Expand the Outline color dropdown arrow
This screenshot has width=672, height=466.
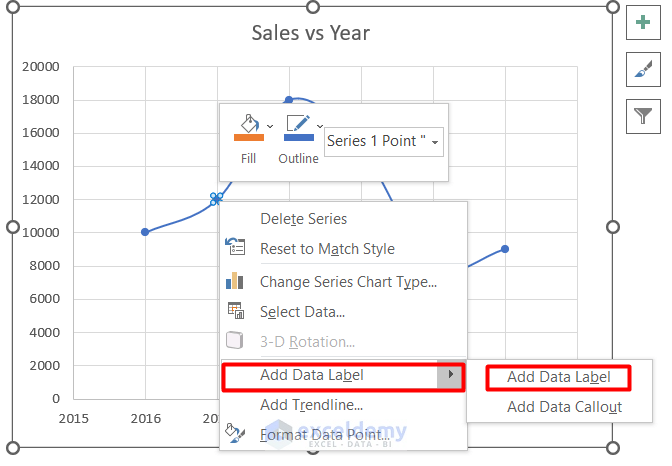click(321, 126)
